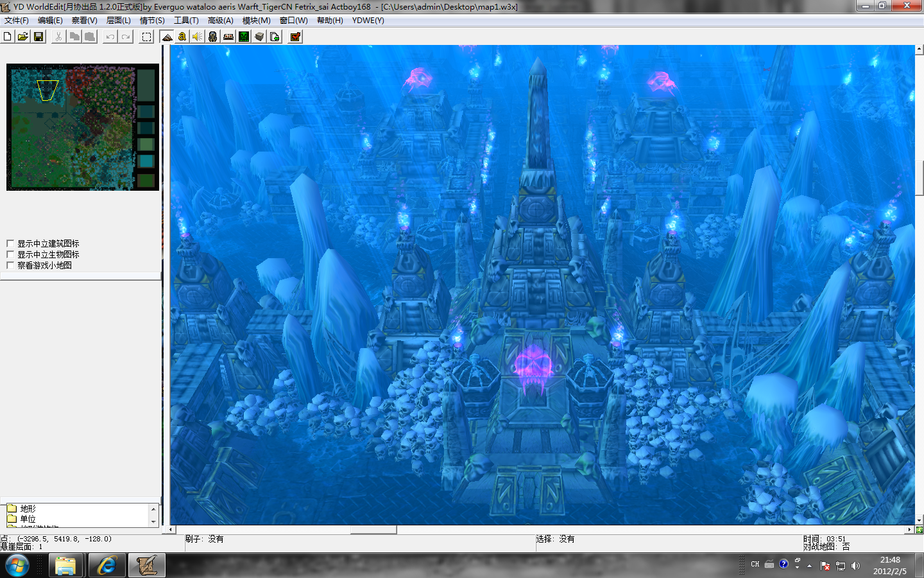Screen dimensions: 924x578
Task: Save the map with floppy disk icon
Action: click(38, 37)
